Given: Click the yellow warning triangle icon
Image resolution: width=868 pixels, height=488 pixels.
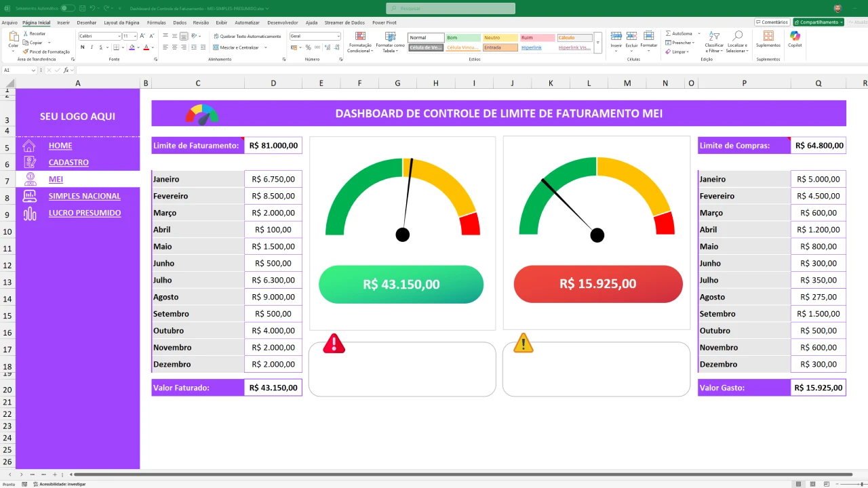Looking at the screenshot, I should click(x=523, y=343).
